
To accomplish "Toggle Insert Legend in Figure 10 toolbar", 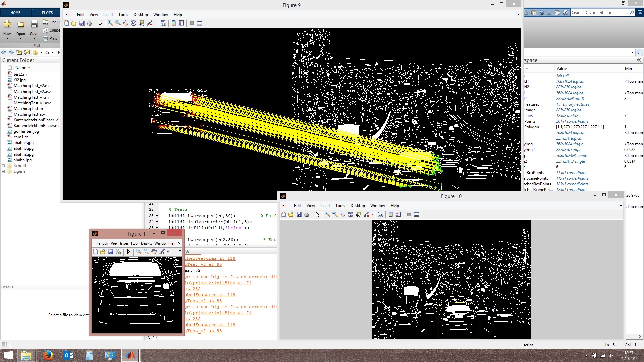I will point(398,214).
